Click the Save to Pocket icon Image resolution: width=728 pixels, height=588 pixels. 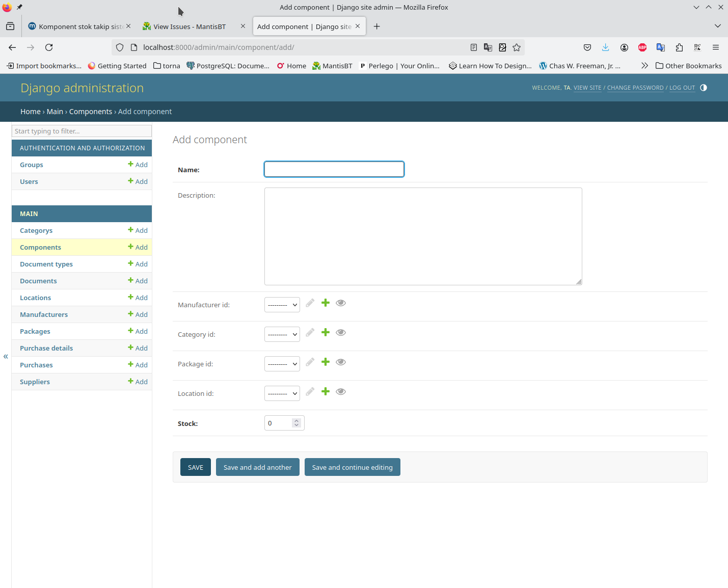(x=587, y=47)
